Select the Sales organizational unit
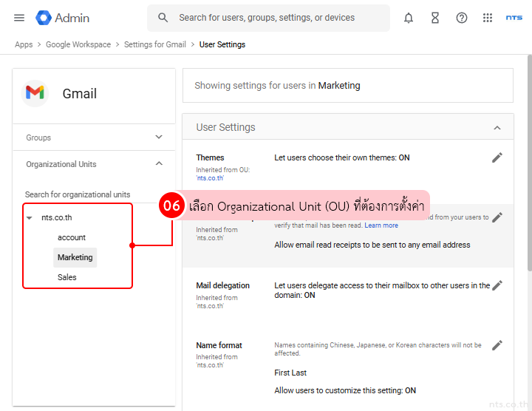 tap(66, 277)
